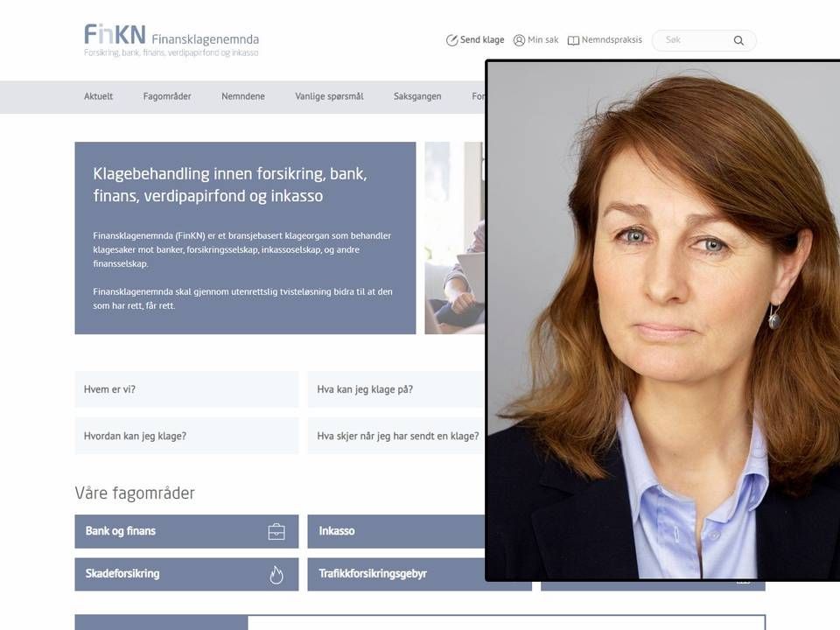Open the Nemndene menu item
Viewport: 840px width, 630px height.
pyautogui.click(x=243, y=96)
